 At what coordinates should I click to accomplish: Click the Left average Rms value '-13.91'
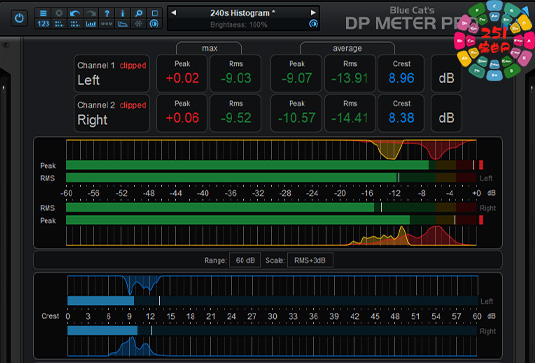tap(350, 78)
